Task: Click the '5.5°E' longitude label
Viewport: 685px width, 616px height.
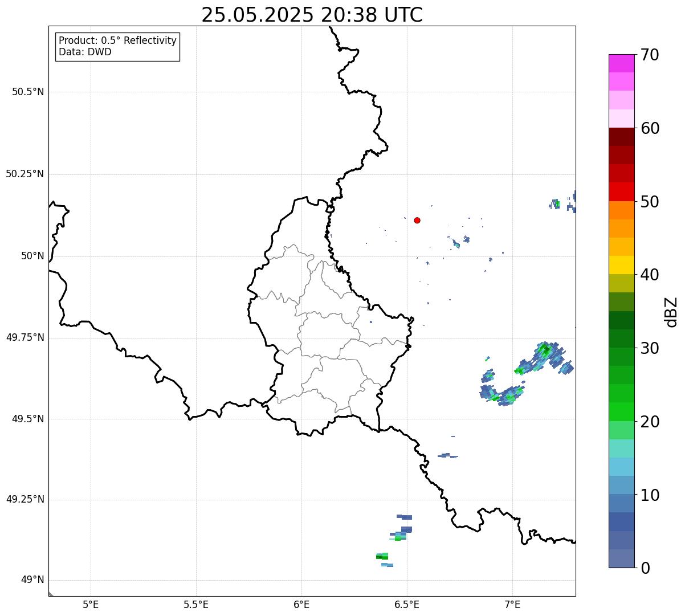Action: point(196,604)
